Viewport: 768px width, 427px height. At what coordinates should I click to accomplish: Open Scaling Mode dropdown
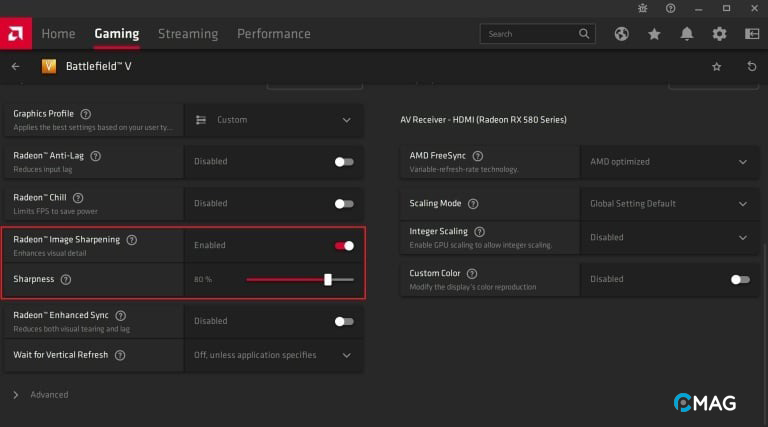[669, 204]
